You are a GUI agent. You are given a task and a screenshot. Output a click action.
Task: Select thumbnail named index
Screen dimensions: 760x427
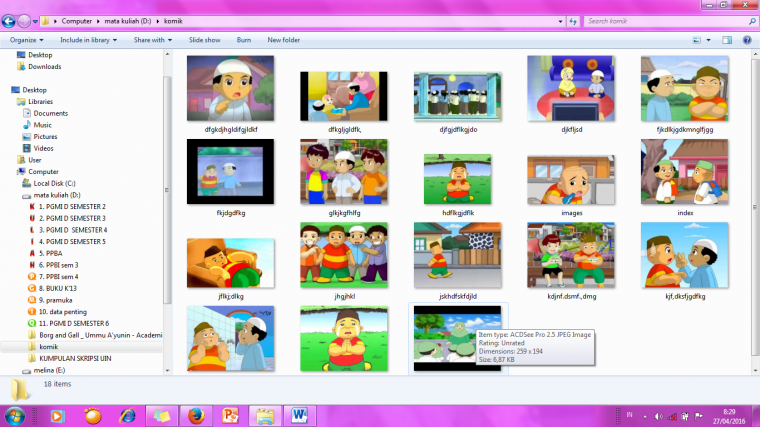[684, 172]
